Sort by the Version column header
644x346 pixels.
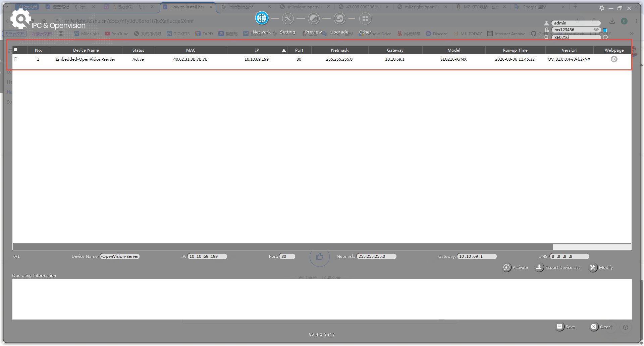[569, 50]
